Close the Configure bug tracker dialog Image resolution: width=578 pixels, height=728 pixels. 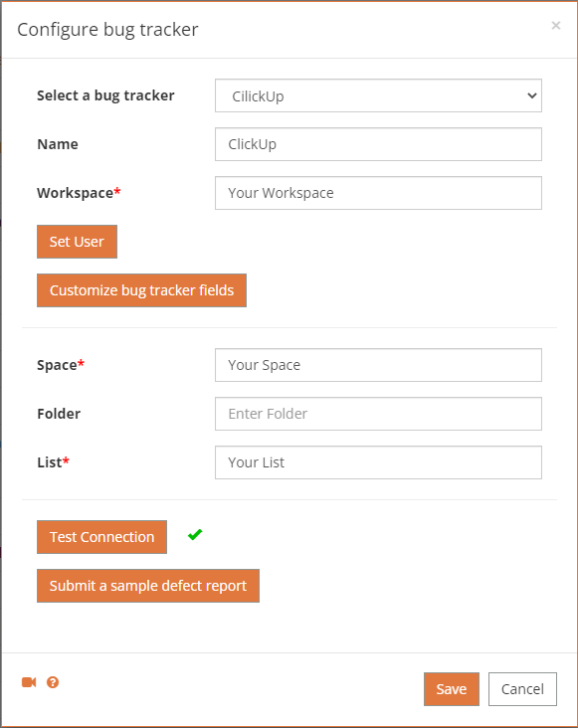tap(556, 26)
